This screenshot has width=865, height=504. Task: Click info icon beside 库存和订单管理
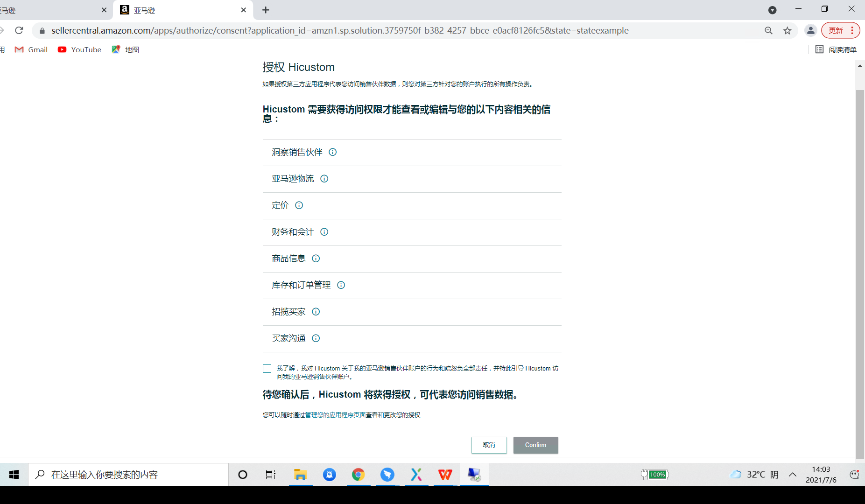click(341, 285)
